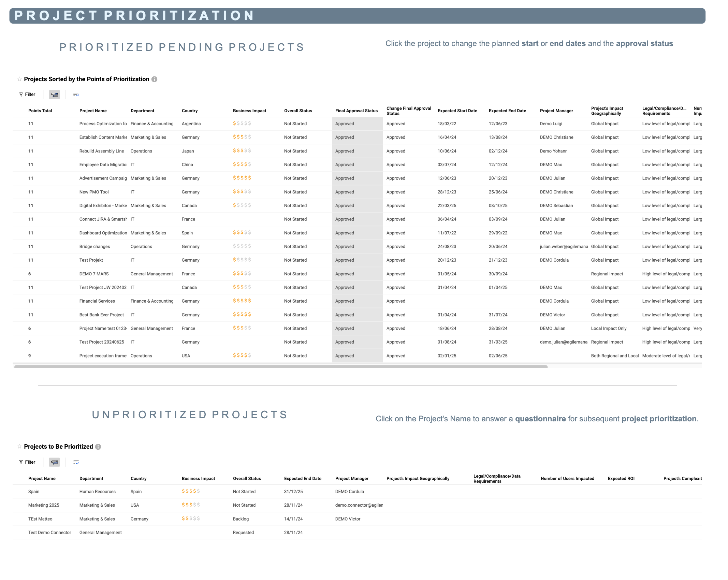
Task: Open the Filter above the Projects to Be Prioritized table
Action: [x=27, y=462]
